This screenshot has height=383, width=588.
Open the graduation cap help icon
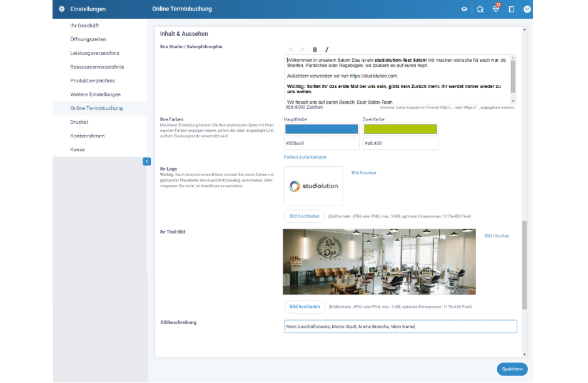pyautogui.click(x=464, y=9)
